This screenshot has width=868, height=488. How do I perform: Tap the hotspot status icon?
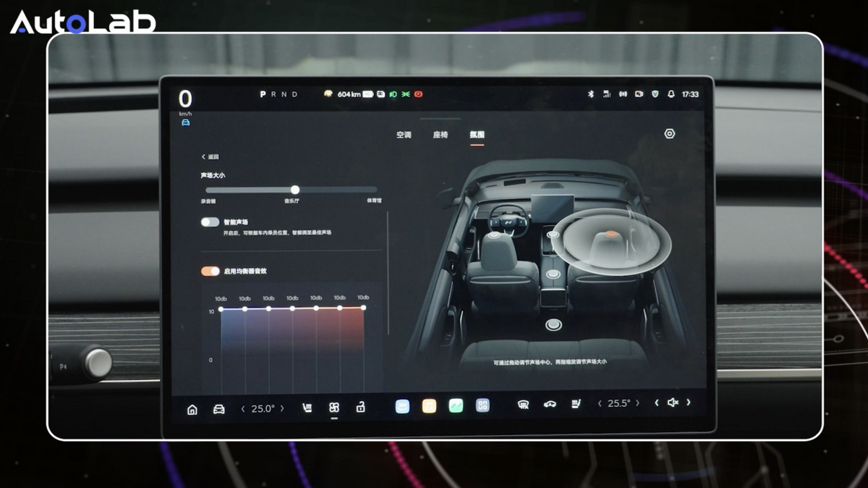click(x=622, y=94)
